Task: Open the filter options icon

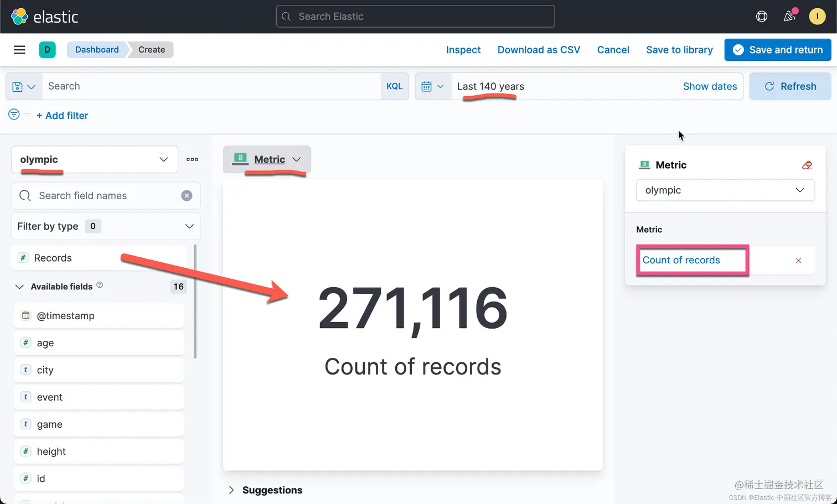Action: click(14, 115)
